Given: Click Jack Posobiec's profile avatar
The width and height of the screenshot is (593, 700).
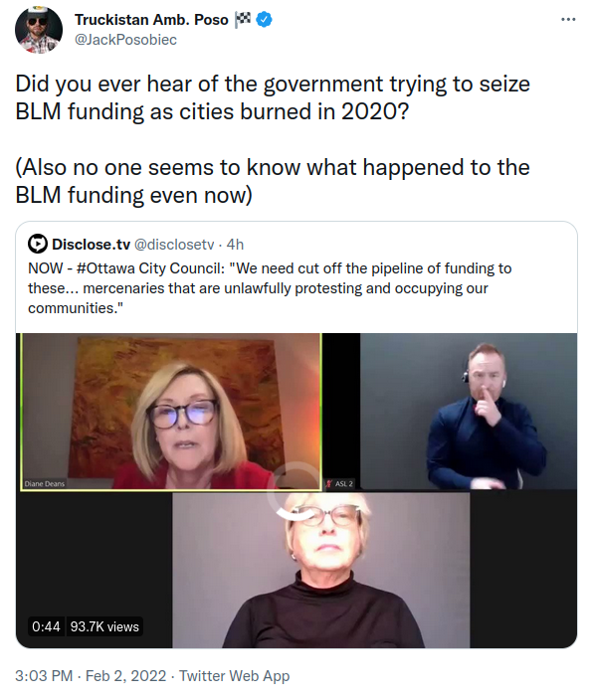Looking at the screenshot, I should coord(39,30).
